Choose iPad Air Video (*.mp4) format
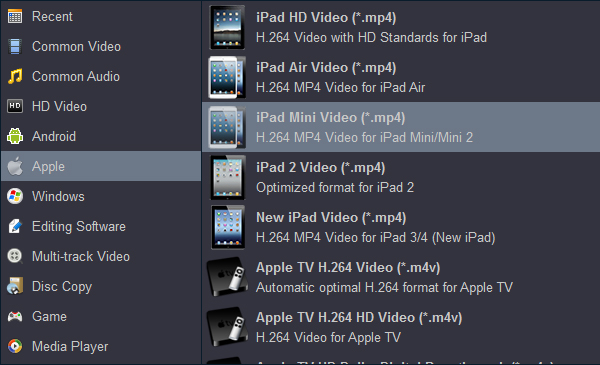 pyautogui.click(x=401, y=77)
